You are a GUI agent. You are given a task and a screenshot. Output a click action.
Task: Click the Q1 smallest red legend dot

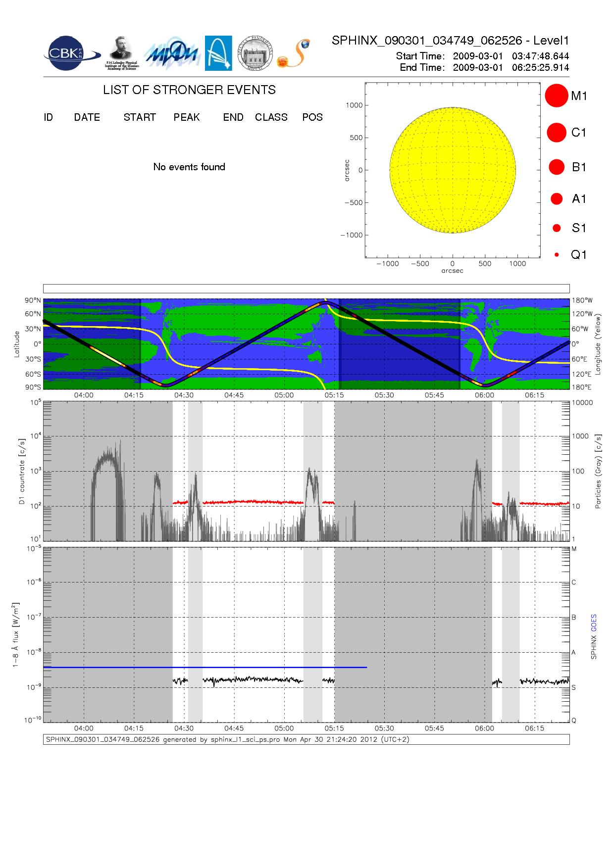557,255
